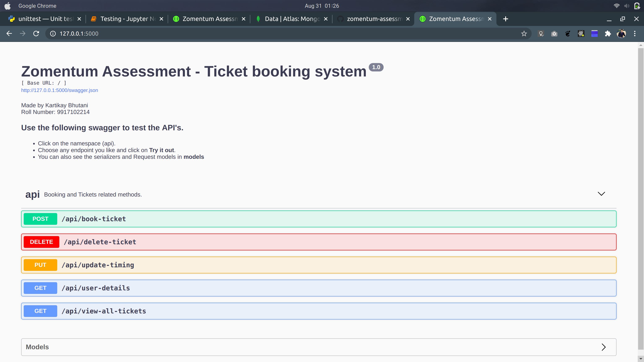Click the camera screenshot extension icon

[x=554, y=34]
